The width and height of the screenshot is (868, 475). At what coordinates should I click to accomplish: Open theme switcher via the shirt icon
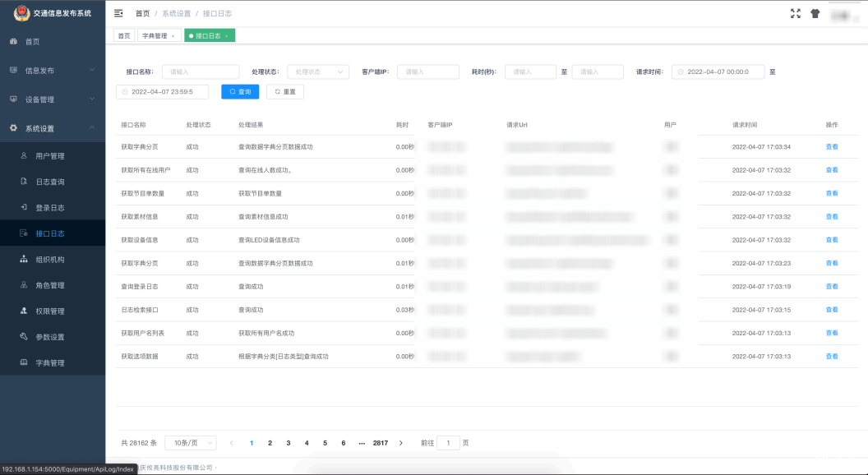[815, 12]
